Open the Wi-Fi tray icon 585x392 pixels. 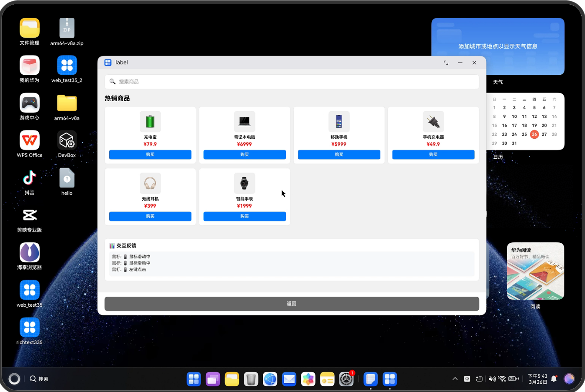(x=502, y=379)
